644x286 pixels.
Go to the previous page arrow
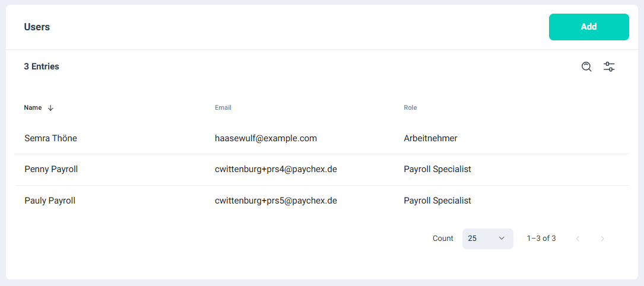point(578,239)
